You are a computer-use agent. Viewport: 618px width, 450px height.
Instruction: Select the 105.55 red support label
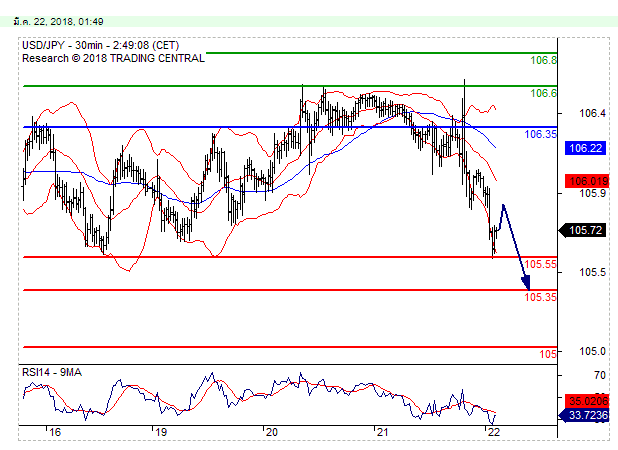(540, 264)
